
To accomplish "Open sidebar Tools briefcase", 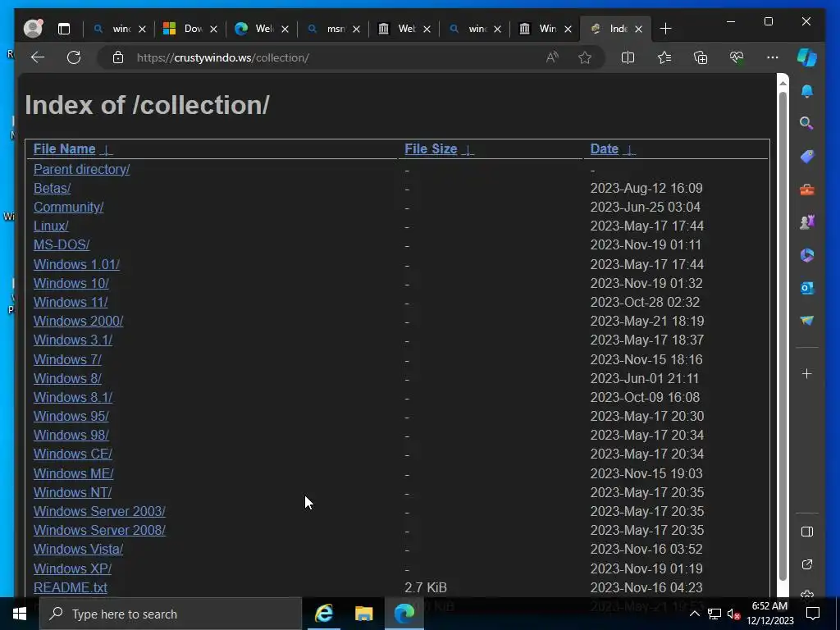I will click(x=807, y=189).
